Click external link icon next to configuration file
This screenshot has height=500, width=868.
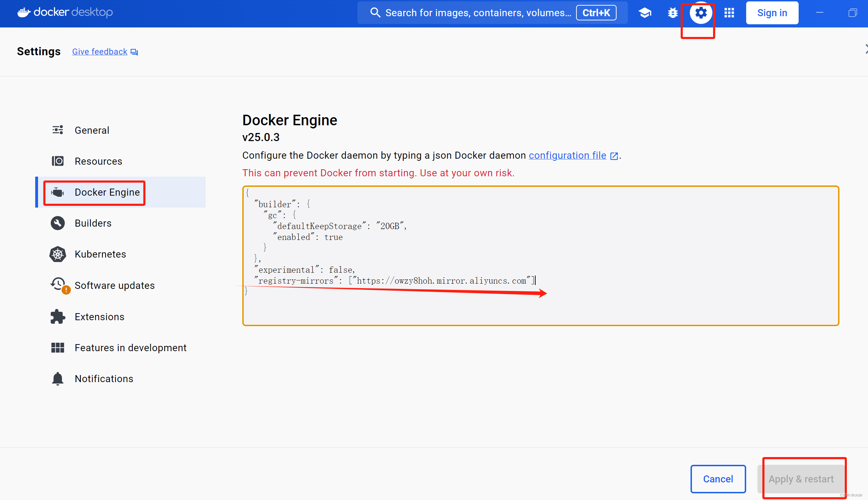pyautogui.click(x=614, y=156)
